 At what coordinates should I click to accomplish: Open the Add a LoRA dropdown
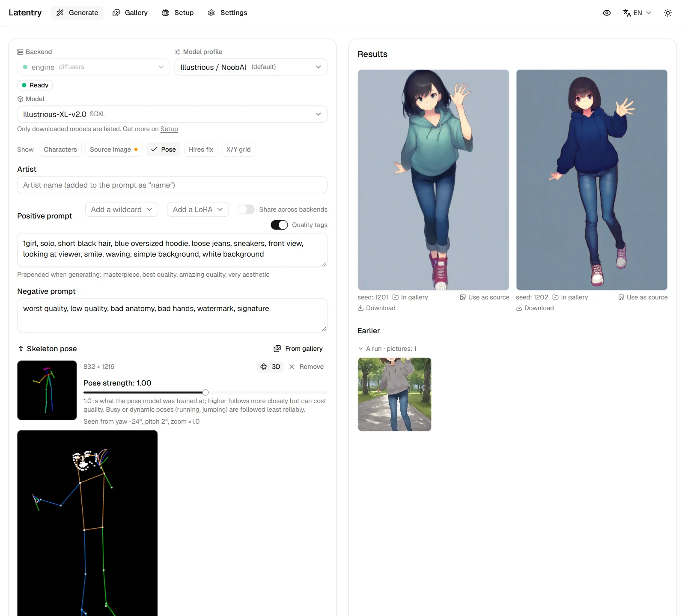pyautogui.click(x=198, y=209)
